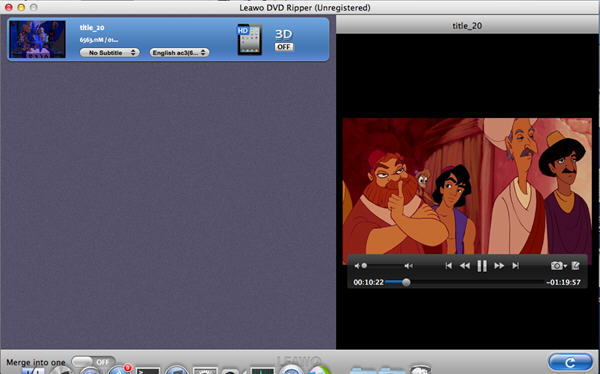This screenshot has width=600, height=374.
Task: Click the Terminal icon in the dock
Action: 148,370
